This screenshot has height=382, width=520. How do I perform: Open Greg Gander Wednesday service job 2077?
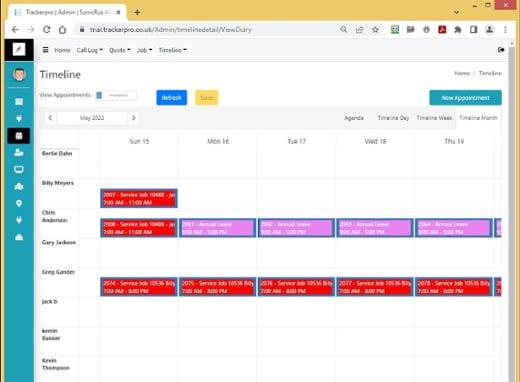pos(375,287)
